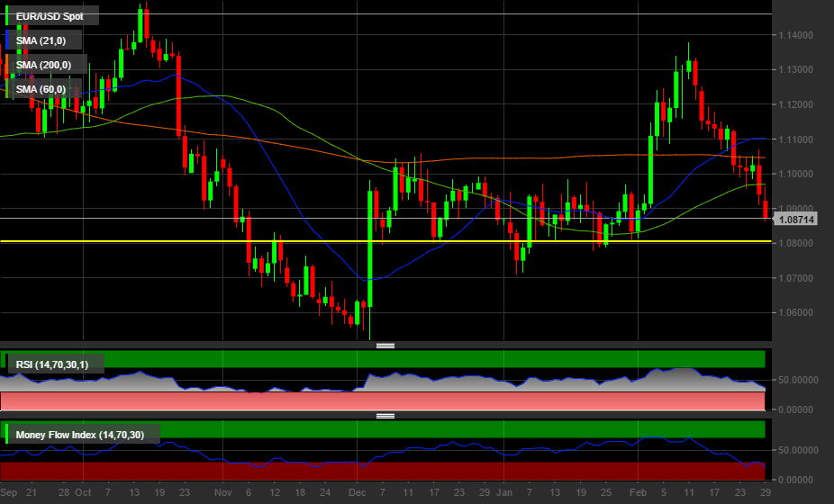Click the dark marker beside the RSI label
The width and height of the screenshot is (834, 504).
click(x=8, y=364)
